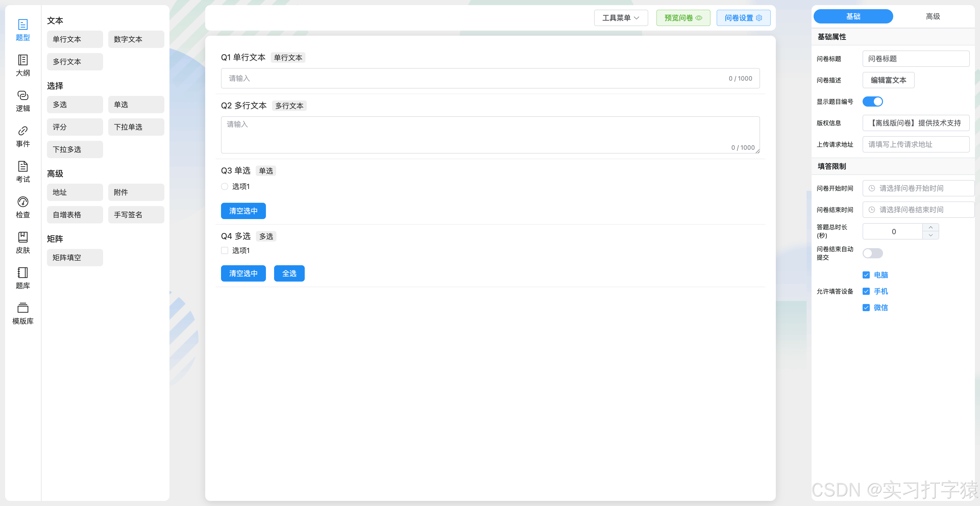Add a 下拉多选 question type
This screenshot has height=506, width=980.
tap(75, 149)
